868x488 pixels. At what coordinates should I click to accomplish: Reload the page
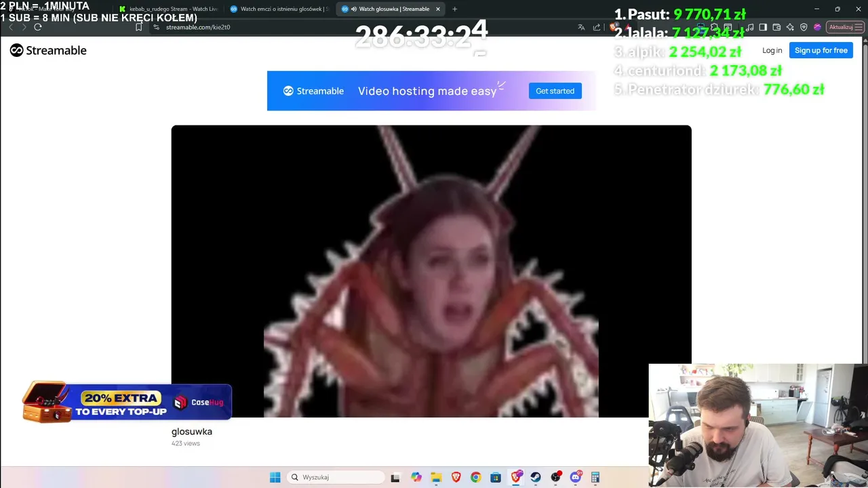click(x=38, y=27)
